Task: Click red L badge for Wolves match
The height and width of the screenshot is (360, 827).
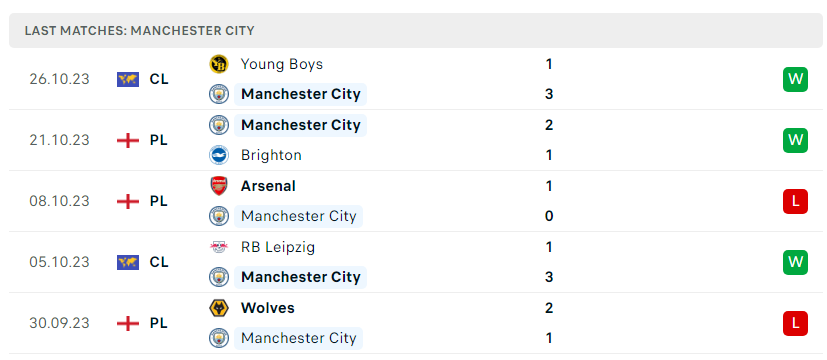Action: pyautogui.click(x=795, y=323)
